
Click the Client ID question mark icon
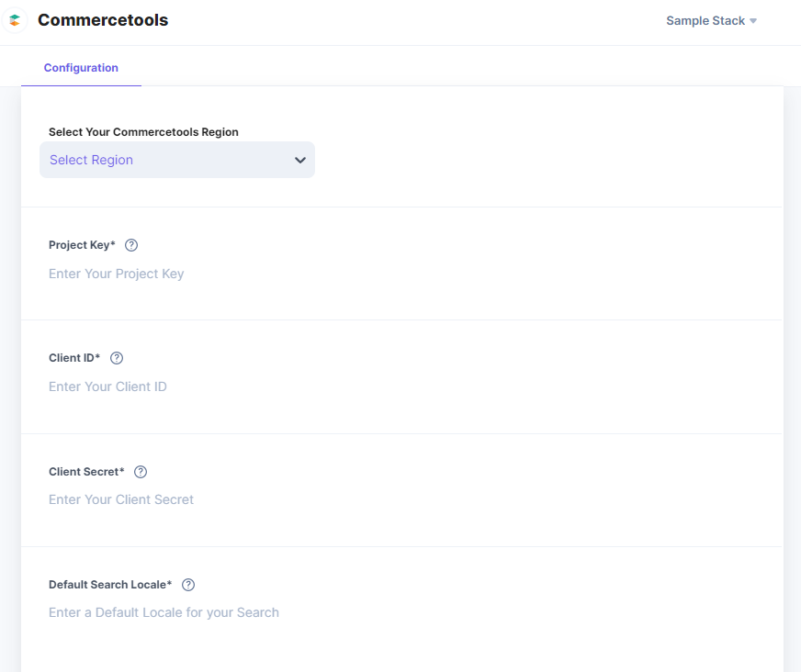[116, 358]
